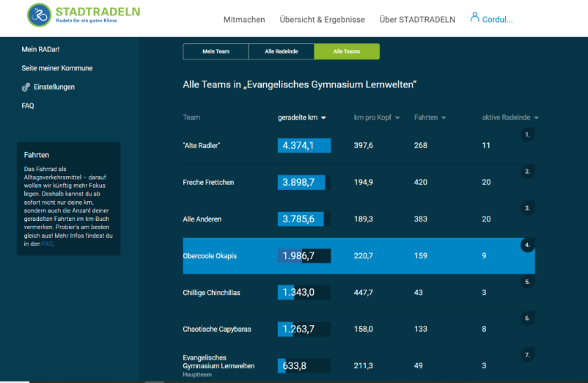Click rank badge number 2
Viewport: 588px width, 383px height.
tap(527, 172)
